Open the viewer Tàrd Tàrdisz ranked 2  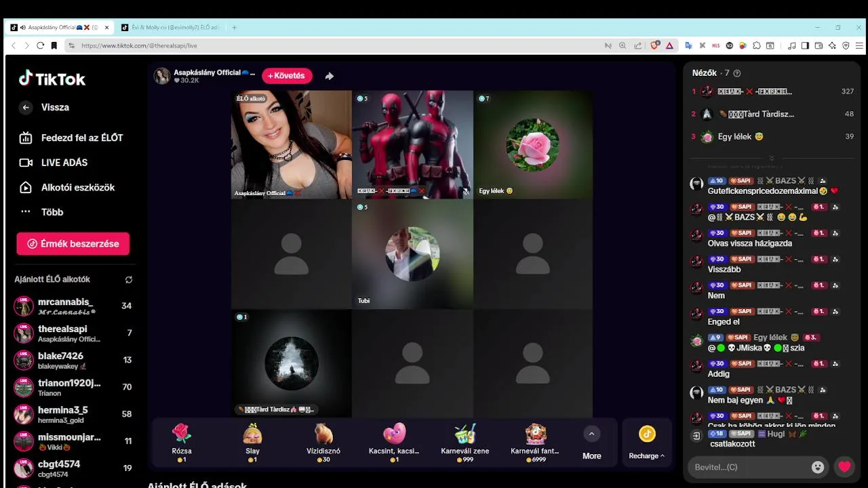pyautogui.click(x=772, y=114)
